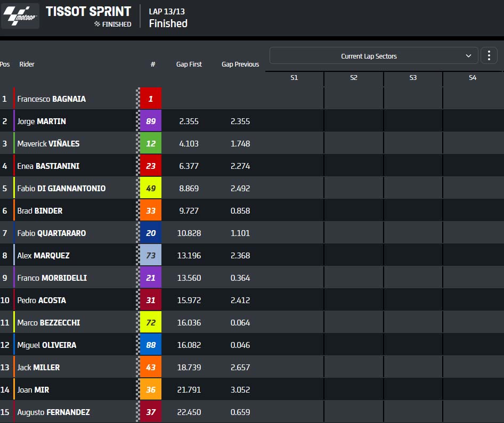Click Quartararo's blue number 20 badge
This screenshot has height=423, width=504.
(151, 233)
